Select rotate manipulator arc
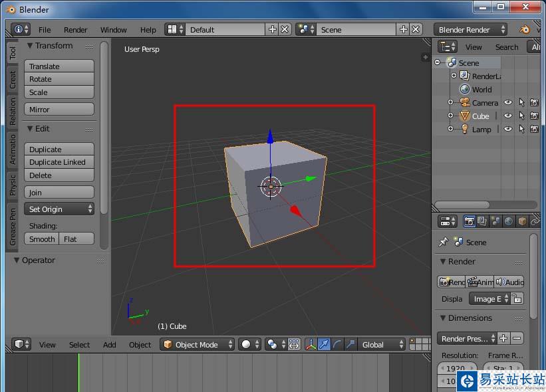 pyautogui.click(x=337, y=344)
